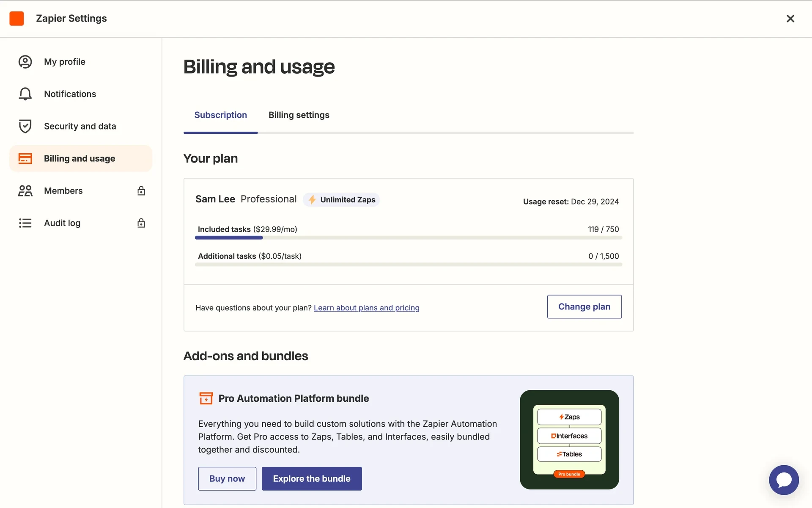Click the lightning bolt in Unlimited Zaps badge
Screen dimensions: 812x508
coord(312,200)
